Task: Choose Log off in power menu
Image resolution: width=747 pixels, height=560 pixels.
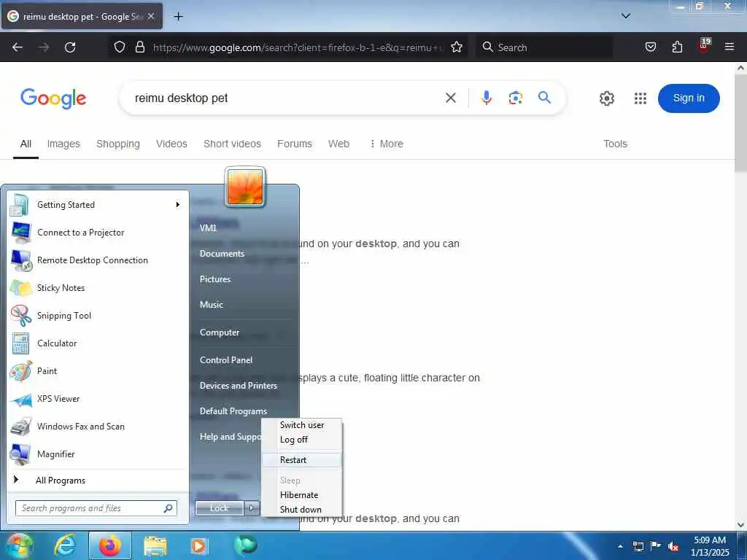Action: 301,440
